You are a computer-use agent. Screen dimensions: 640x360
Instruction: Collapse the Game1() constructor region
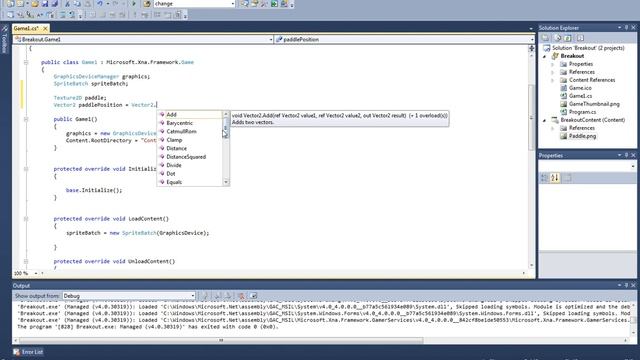coord(26,119)
